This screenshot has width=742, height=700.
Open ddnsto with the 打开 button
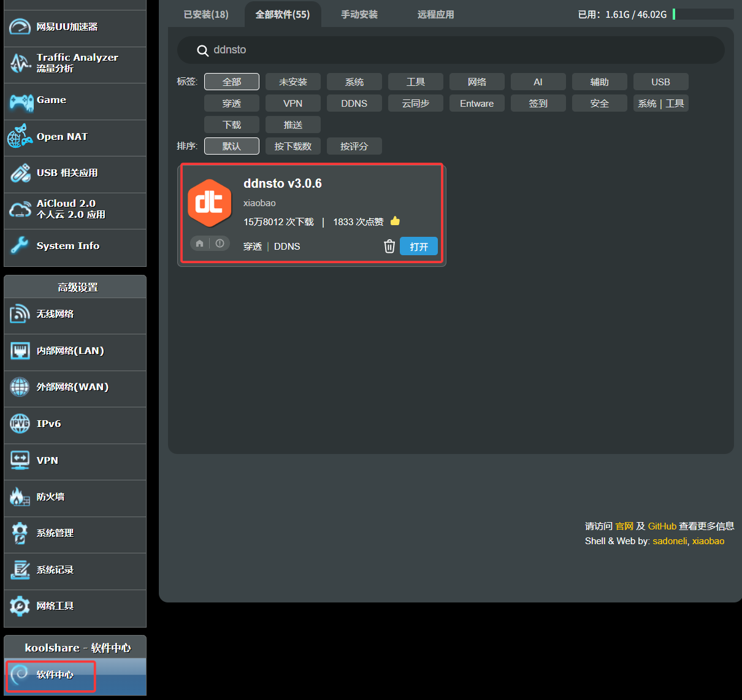(x=419, y=246)
